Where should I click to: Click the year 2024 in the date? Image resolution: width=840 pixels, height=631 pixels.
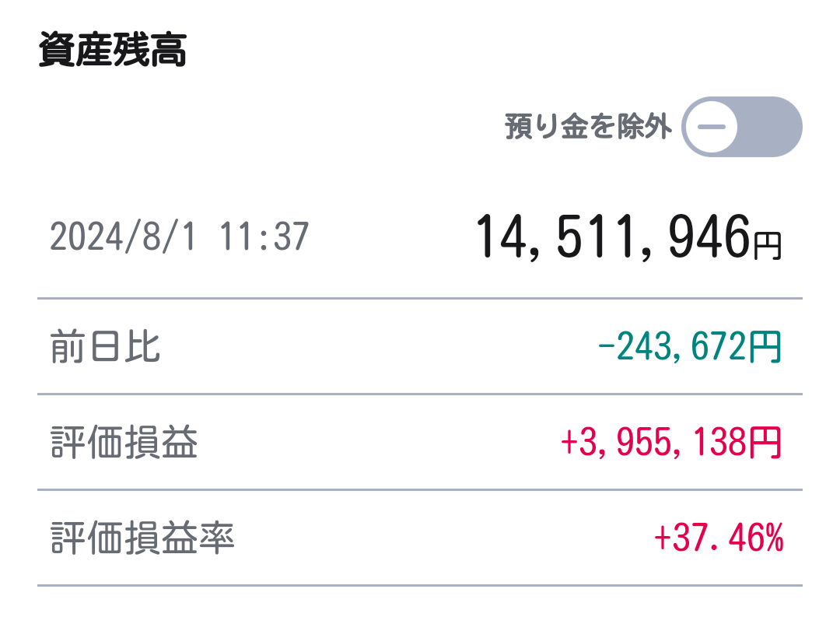86,237
